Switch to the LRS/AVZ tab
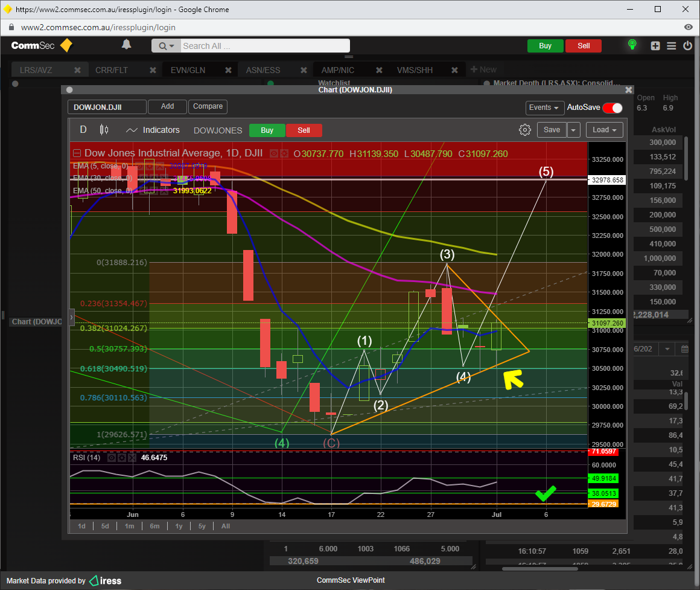Image resolution: width=700 pixels, height=590 pixels. (x=36, y=70)
